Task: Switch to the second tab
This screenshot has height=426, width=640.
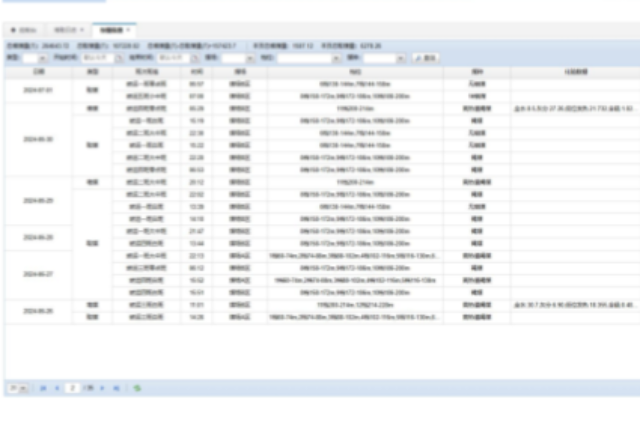Action: pyautogui.click(x=66, y=31)
